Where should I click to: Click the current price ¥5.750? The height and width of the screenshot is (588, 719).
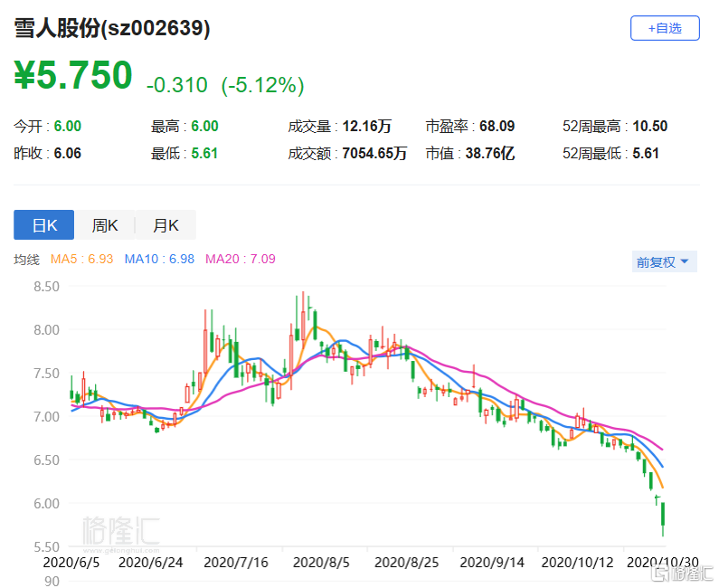point(73,75)
